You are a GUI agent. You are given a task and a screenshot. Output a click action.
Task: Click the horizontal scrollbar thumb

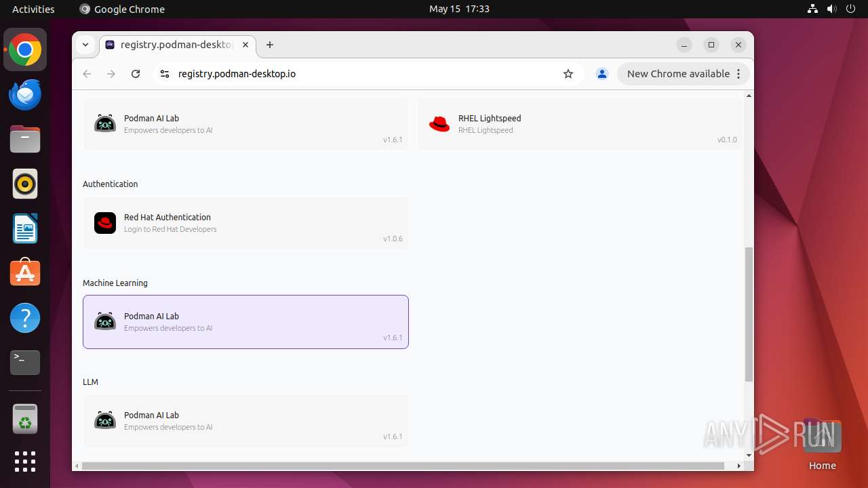pyautogui.click(x=403, y=466)
